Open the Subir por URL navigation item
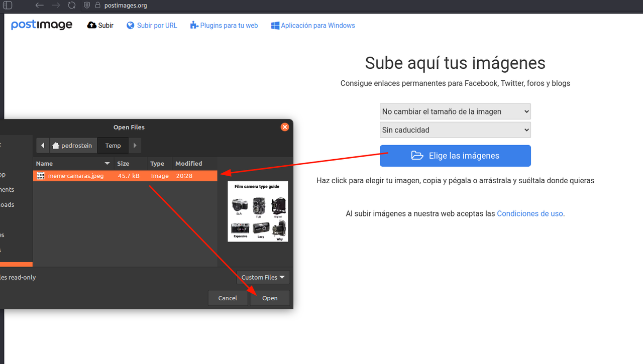The image size is (643, 364). click(x=157, y=25)
